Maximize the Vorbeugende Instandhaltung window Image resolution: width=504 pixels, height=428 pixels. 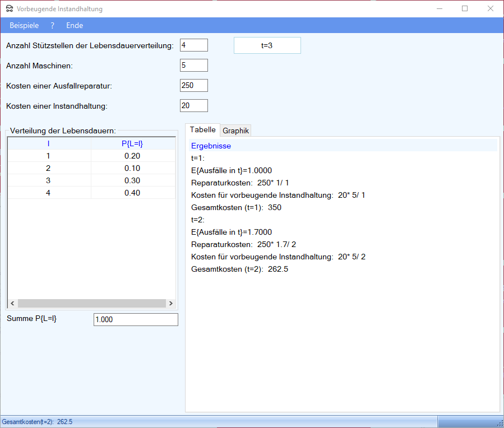pos(464,9)
